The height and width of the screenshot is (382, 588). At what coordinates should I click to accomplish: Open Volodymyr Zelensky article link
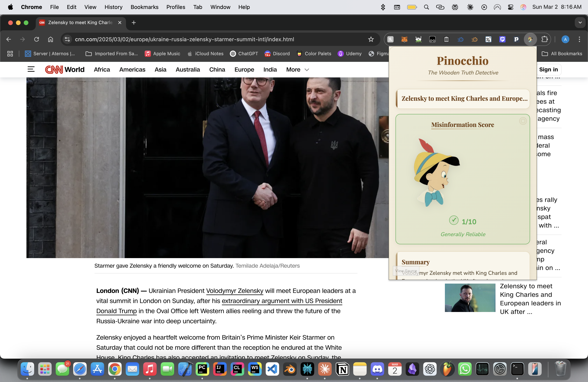[x=234, y=291]
